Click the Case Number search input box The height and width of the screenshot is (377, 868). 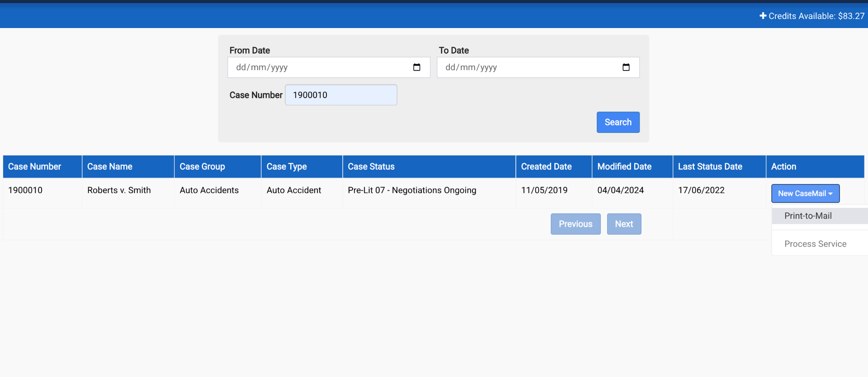point(341,95)
